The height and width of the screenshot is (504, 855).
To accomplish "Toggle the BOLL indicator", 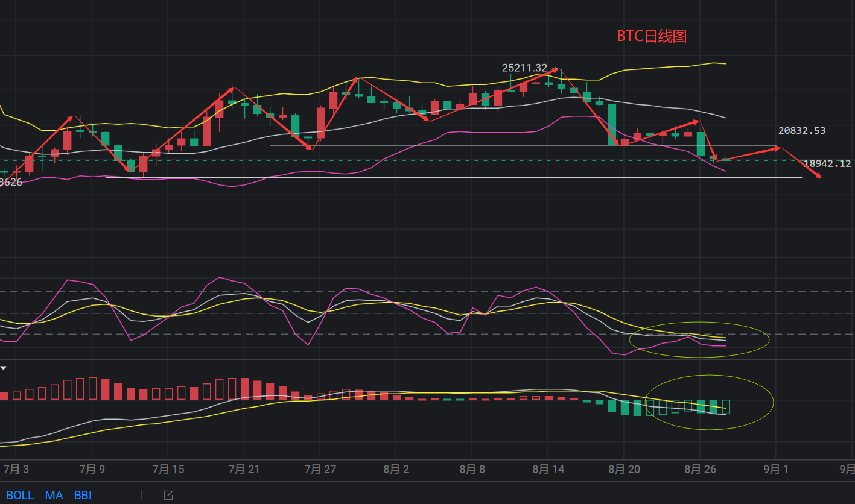I will point(20,495).
